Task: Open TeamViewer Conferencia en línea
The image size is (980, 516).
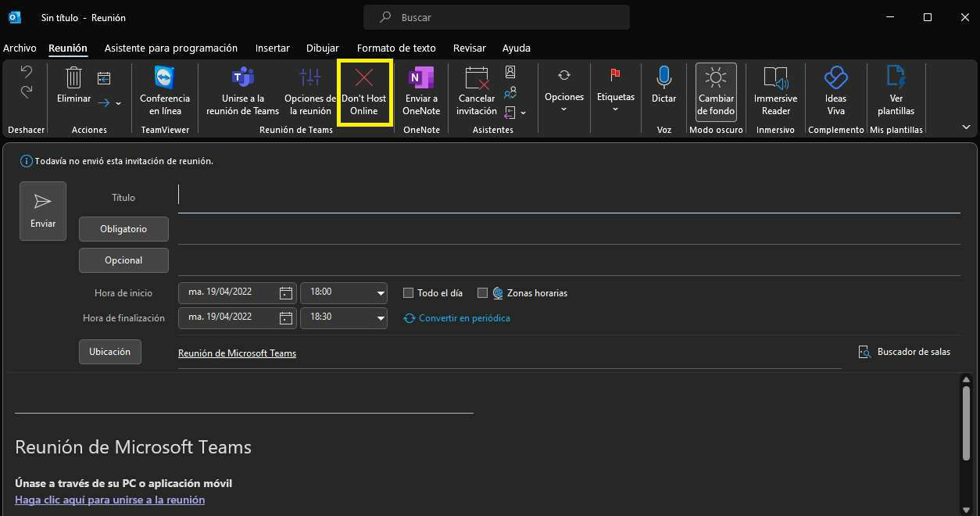Action: 165,91
